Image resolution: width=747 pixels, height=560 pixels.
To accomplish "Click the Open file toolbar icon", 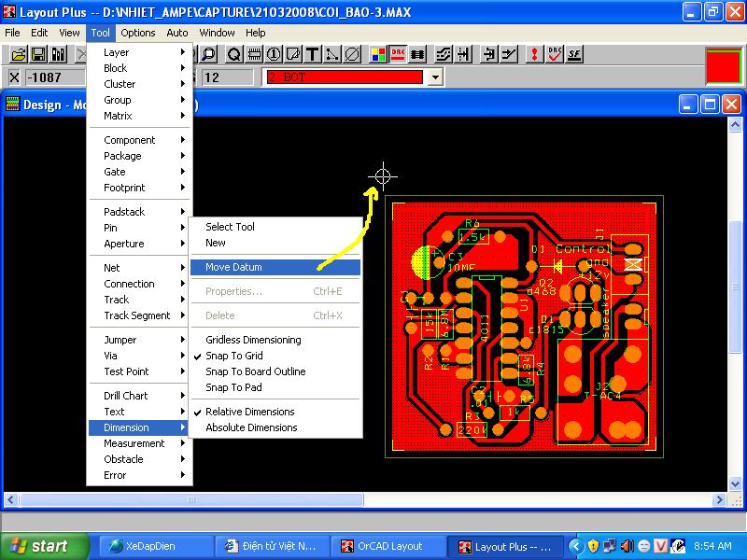I will 17,54.
